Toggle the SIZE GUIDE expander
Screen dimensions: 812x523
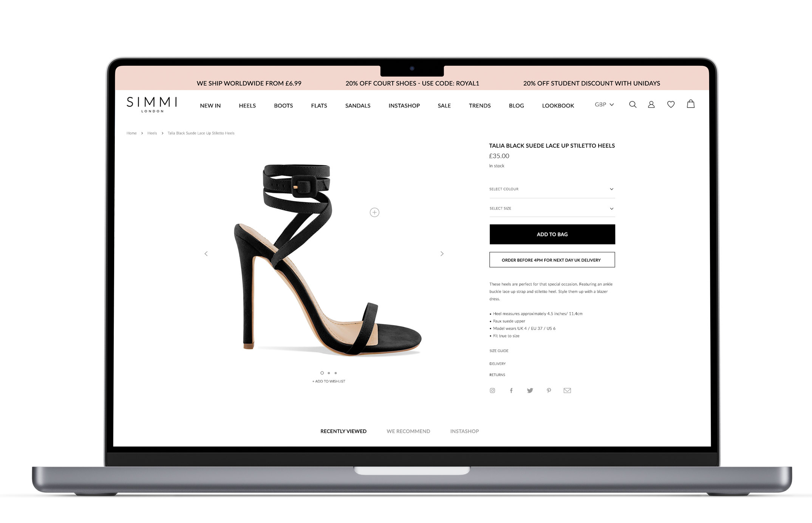498,350
